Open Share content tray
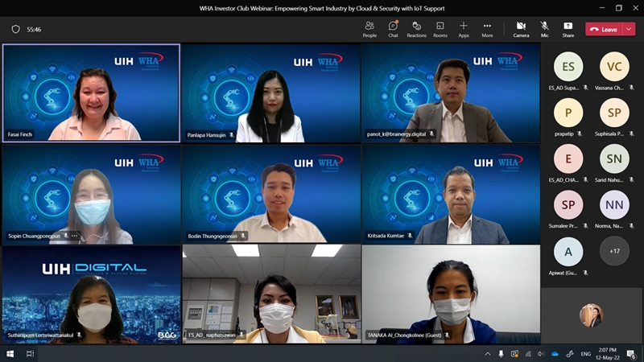The height and width of the screenshot is (362, 644). [568, 29]
